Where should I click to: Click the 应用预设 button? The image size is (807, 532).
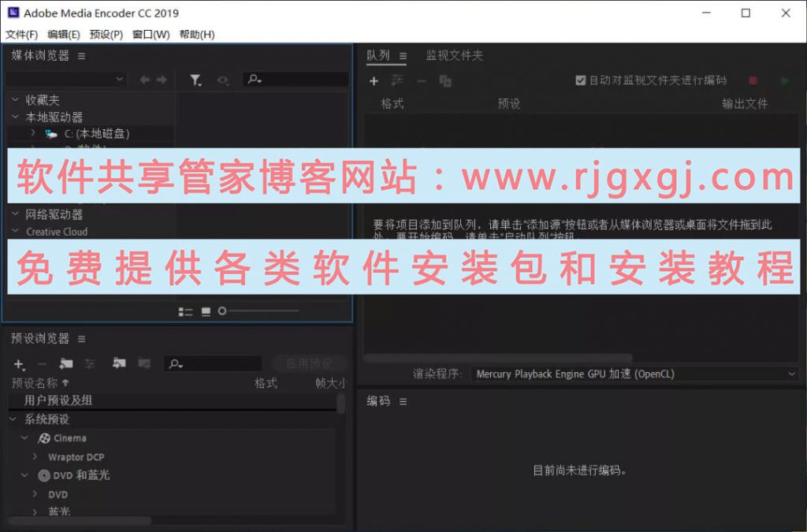tap(309, 364)
